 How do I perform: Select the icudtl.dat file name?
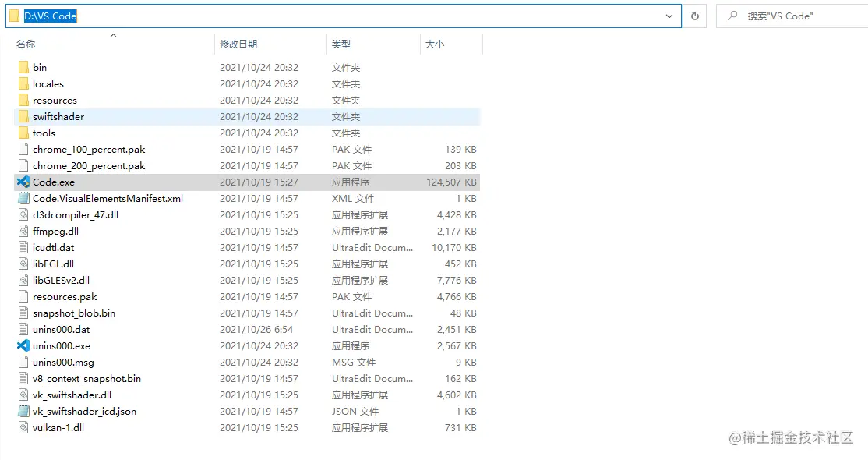pyautogui.click(x=54, y=248)
